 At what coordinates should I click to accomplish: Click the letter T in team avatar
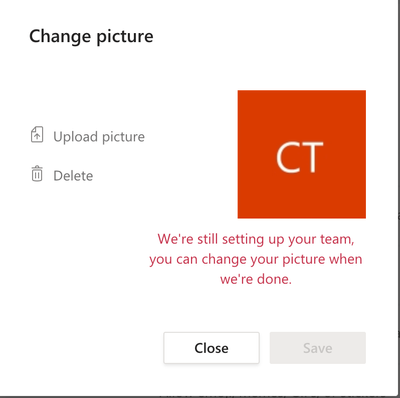click(312, 157)
